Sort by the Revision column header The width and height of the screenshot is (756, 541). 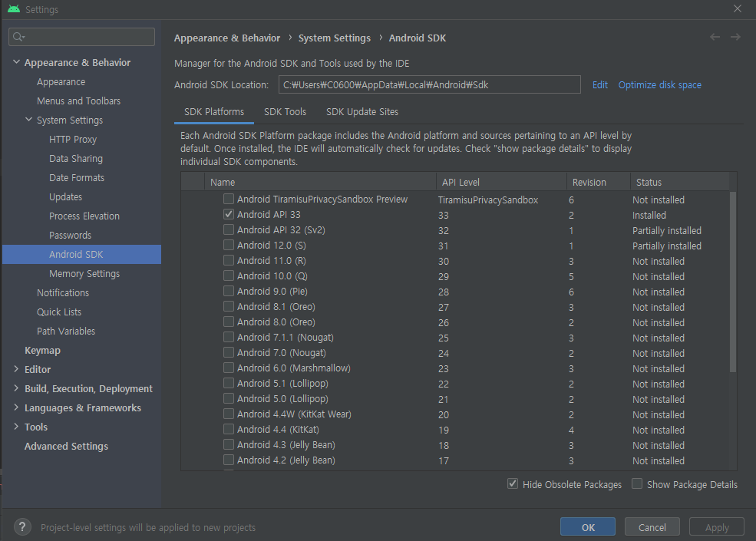coord(599,183)
